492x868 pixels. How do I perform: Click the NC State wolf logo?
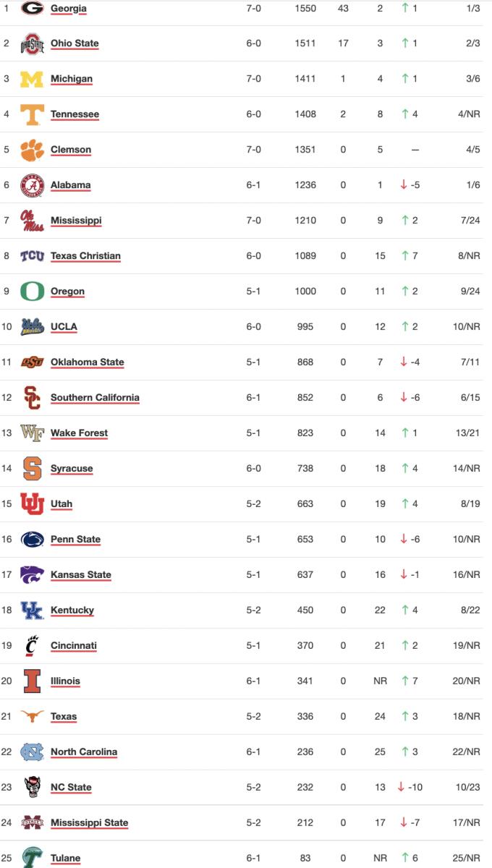[32, 788]
